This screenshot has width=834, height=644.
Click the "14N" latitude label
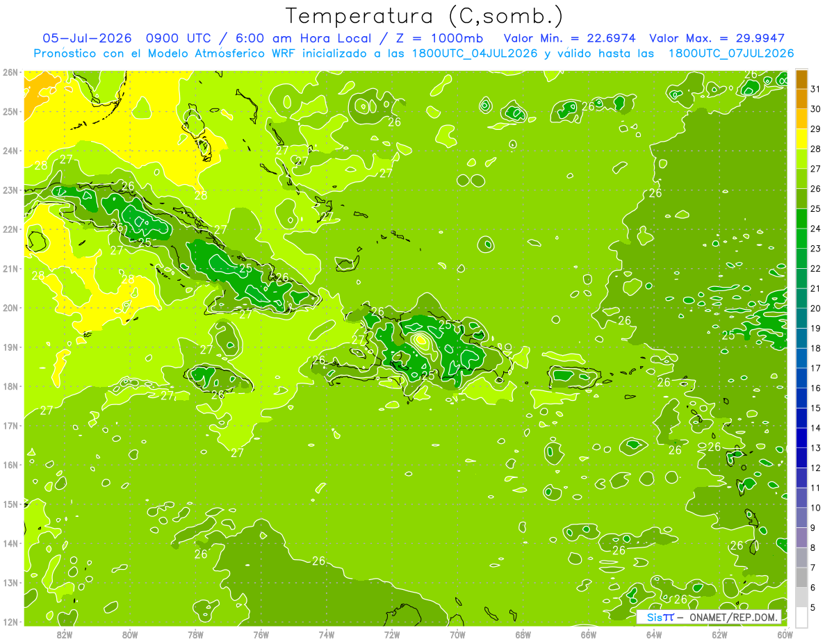[10, 543]
